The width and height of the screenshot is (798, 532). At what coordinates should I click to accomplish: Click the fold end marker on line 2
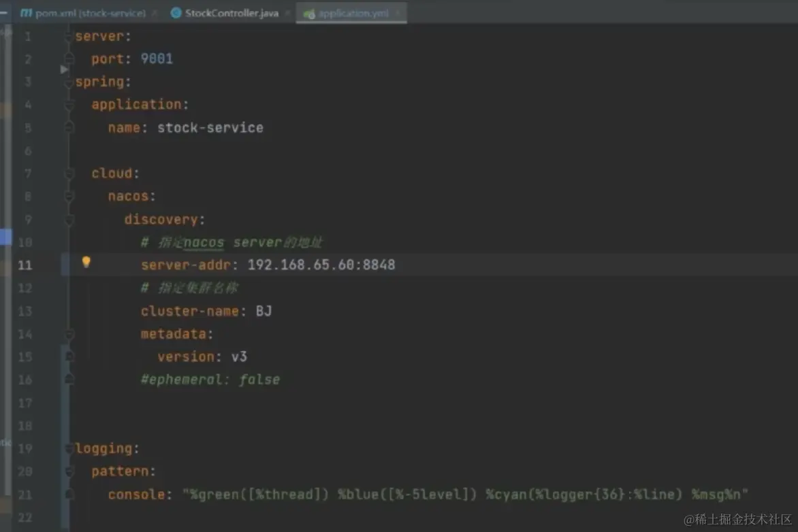click(69, 59)
